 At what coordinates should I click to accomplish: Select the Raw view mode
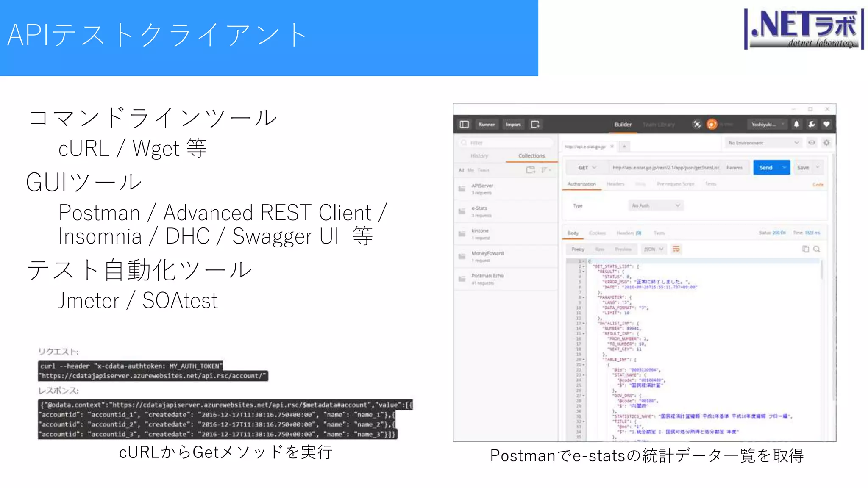click(x=599, y=249)
